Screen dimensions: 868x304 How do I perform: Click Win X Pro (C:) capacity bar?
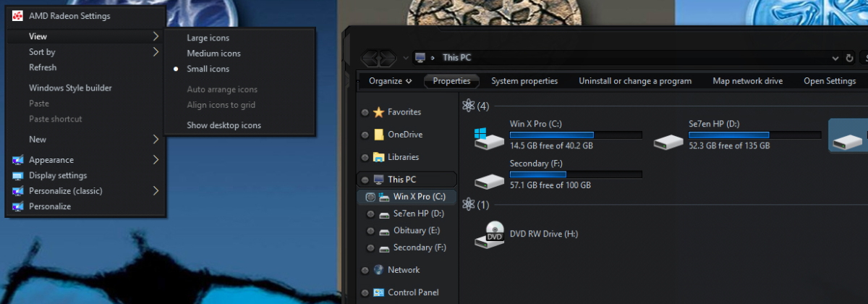click(x=576, y=135)
